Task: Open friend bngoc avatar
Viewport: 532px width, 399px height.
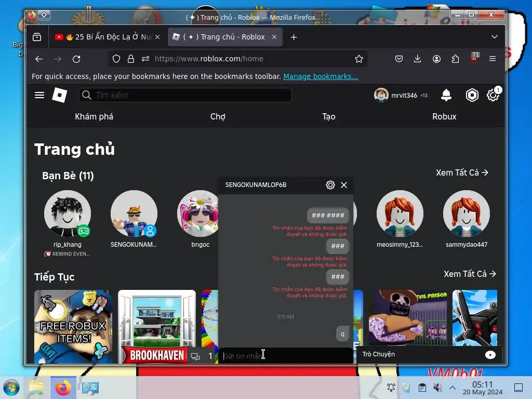Action: [198, 214]
